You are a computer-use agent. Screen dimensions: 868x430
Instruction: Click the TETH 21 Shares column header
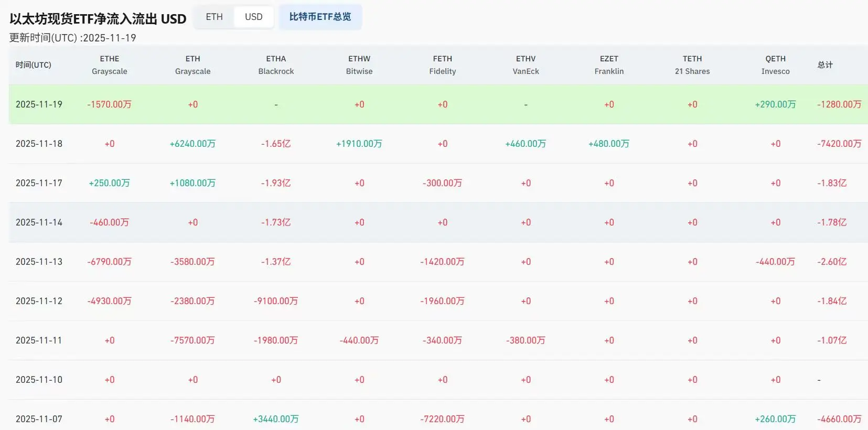point(692,65)
